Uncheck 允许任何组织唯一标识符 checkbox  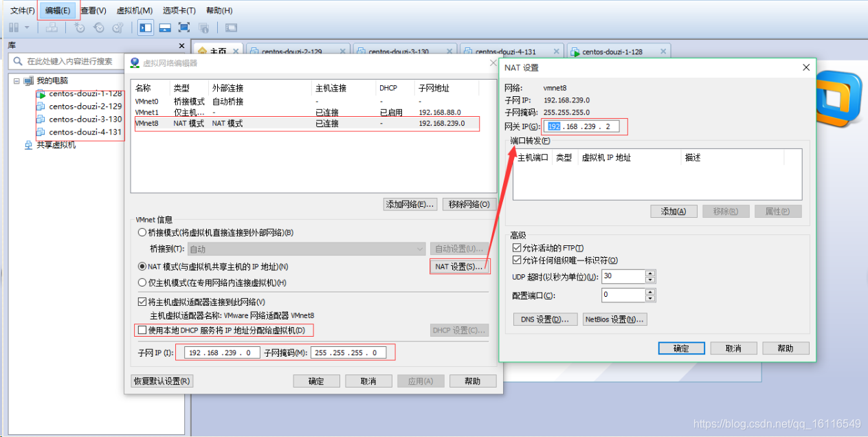tap(517, 260)
